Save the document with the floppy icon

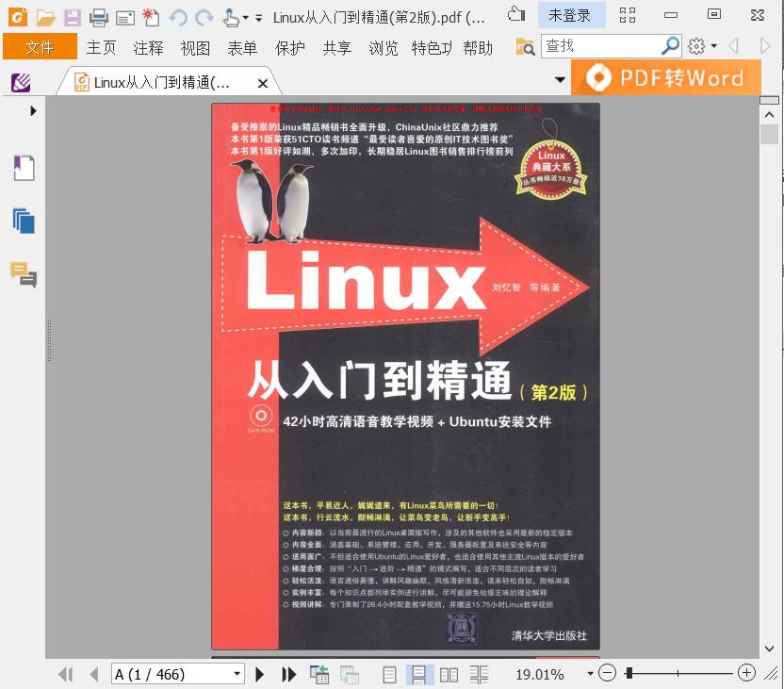tap(72, 18)
